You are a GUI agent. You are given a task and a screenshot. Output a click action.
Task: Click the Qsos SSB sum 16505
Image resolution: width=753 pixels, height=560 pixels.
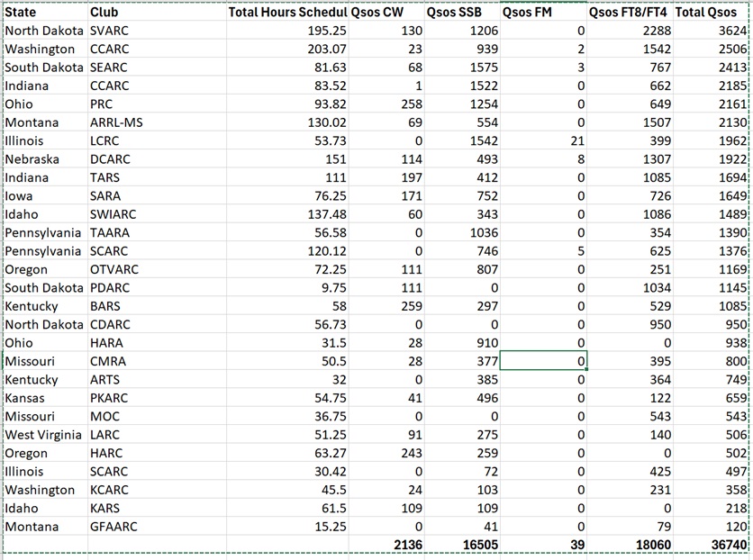[x=462, y=545]
